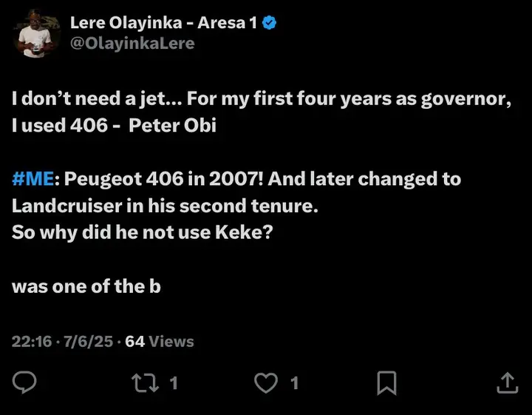Click the 7/6/25 post date
Viewport: 532px width, 415px height.
point(89,341)
